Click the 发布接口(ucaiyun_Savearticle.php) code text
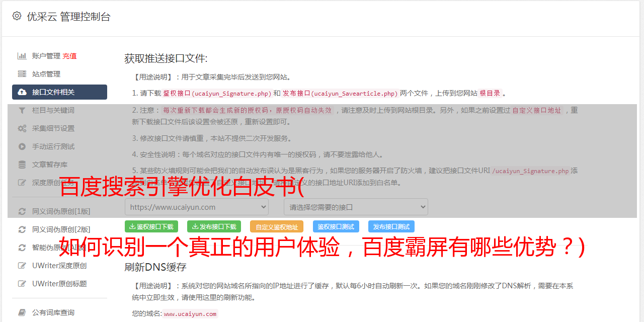 (x=340, y=93)
